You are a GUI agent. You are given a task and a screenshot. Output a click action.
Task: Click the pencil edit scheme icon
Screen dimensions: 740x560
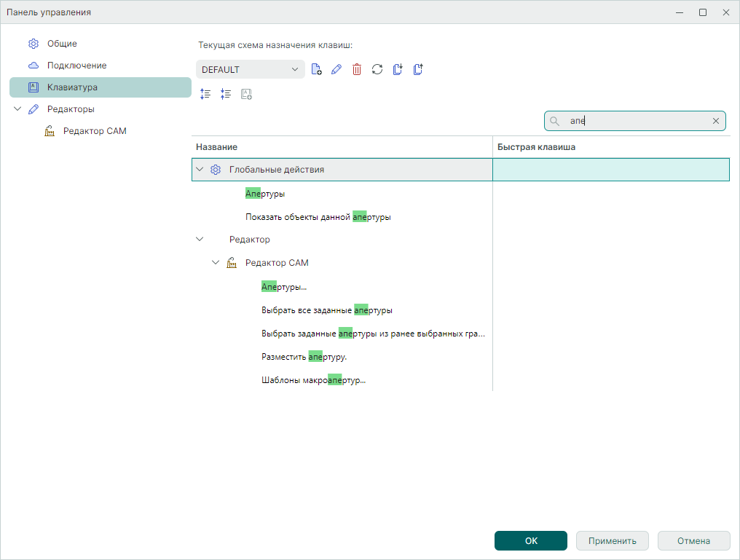(x=336, y=70)
